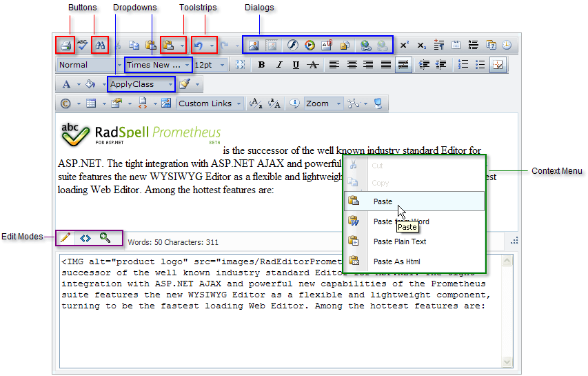
Task: Click the Undo arrow icon
Action: coord(199,46)
